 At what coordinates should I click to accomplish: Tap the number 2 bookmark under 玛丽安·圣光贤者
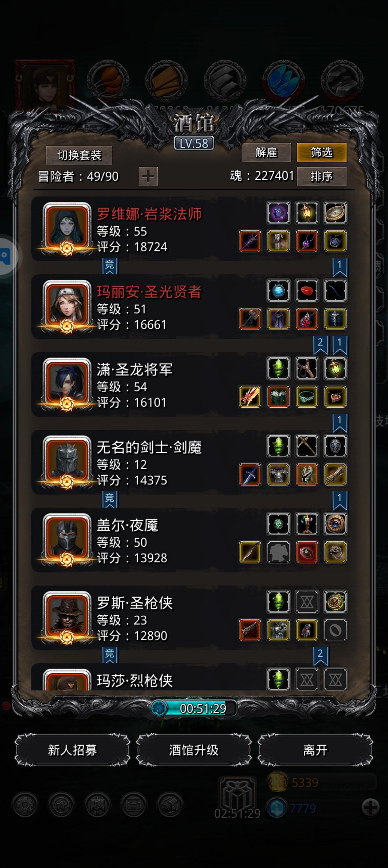coord(320,344)
